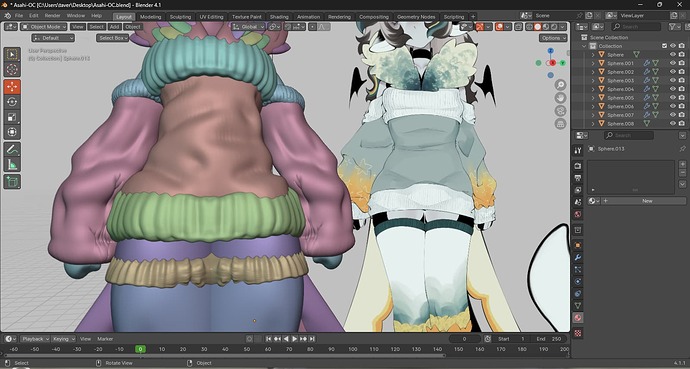Disable Sphere.002 in renders camera icon
The height and width of the screenshot is (369, 690).
pos(682,72)
